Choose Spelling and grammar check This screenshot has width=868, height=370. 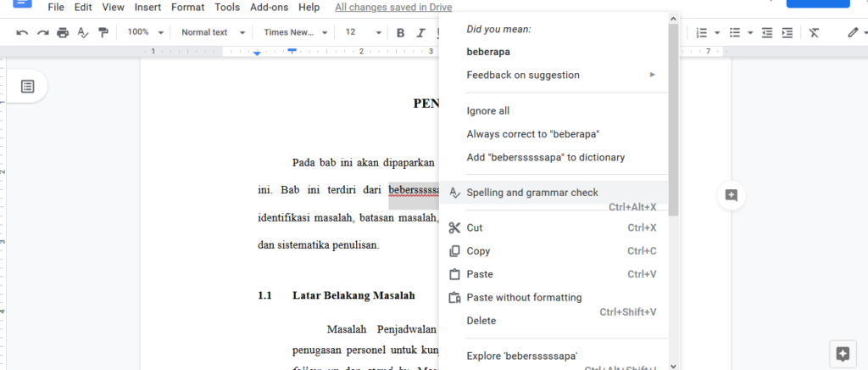pos(554,193)
